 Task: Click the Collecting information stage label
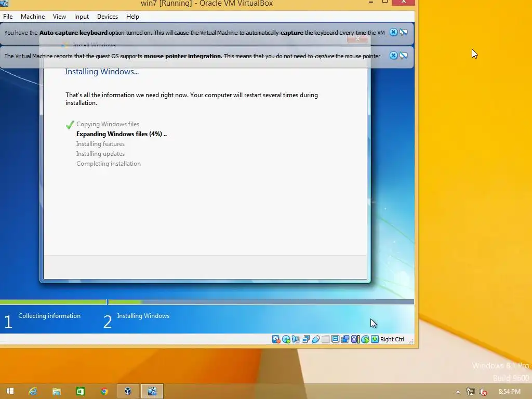pyautogui.click(x=49, y=316)
